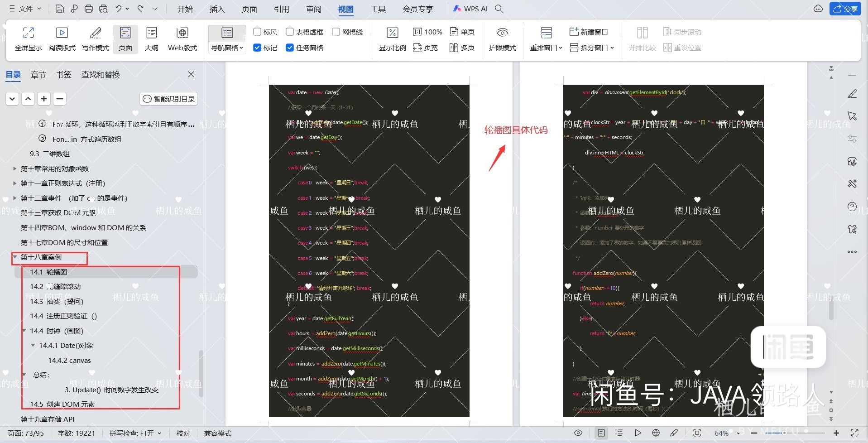
Task: Switch to Outline view (大纲)
Action: 152,39
